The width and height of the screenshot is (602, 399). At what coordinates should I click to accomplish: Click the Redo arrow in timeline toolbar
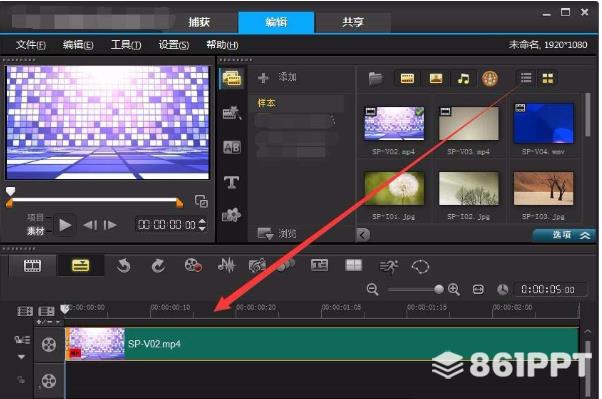click(158, 265)
